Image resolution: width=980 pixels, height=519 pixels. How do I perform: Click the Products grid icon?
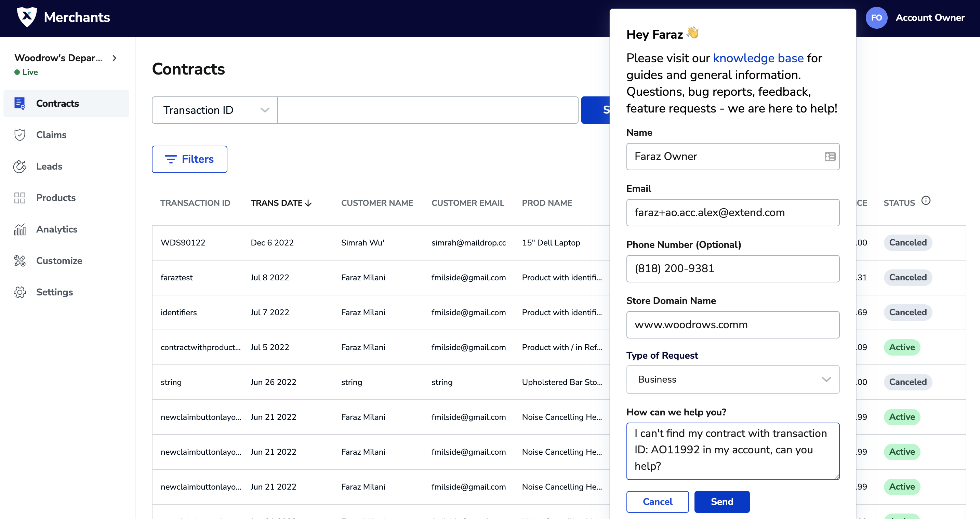pyautogui.click(x=20, y=198)
